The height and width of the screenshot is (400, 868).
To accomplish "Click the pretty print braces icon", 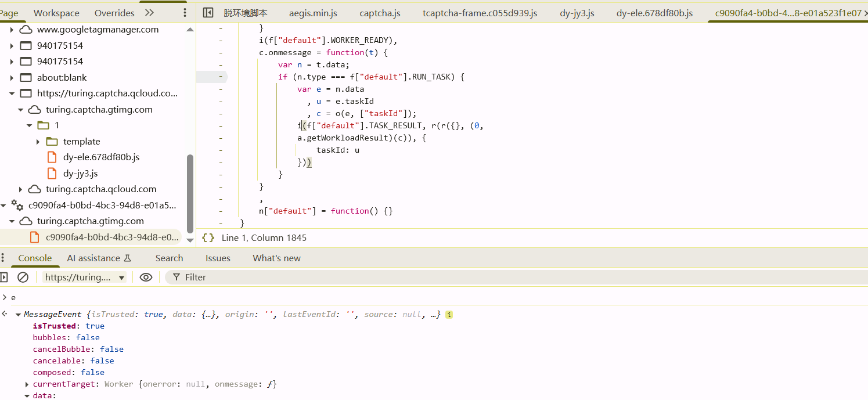I will tap(208, 238).
